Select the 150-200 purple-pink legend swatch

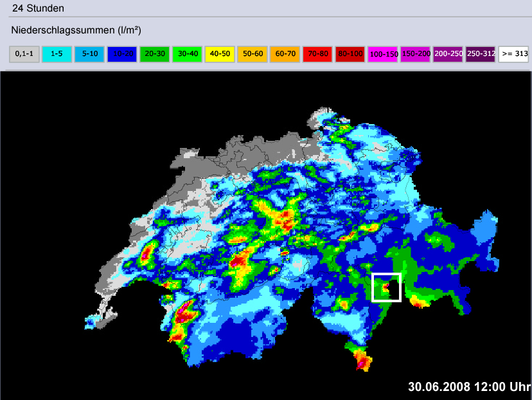pyautogui.click(x=416, y=54)
